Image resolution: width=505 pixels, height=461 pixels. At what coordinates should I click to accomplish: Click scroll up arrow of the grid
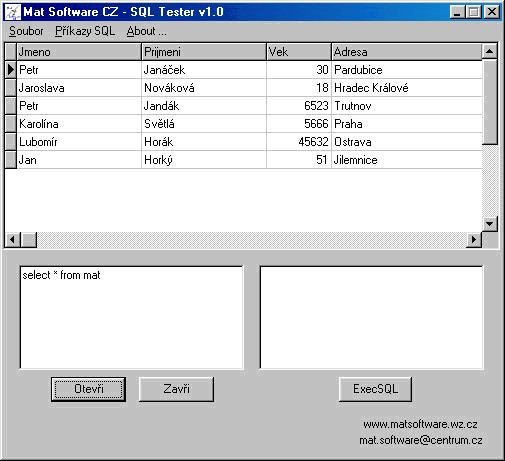click(490, 51)
